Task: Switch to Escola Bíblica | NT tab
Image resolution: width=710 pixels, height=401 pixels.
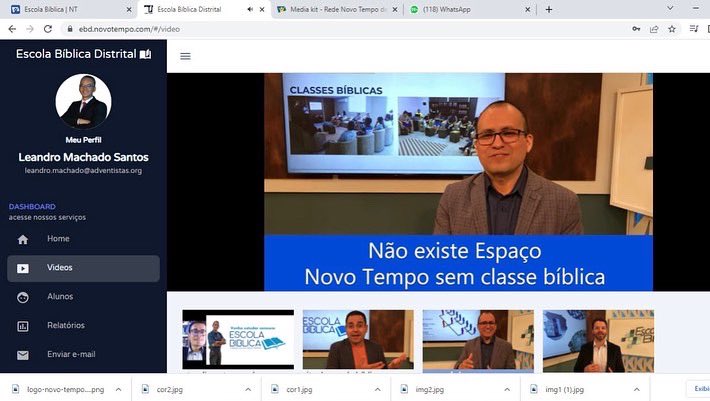Action: (70, 9)
